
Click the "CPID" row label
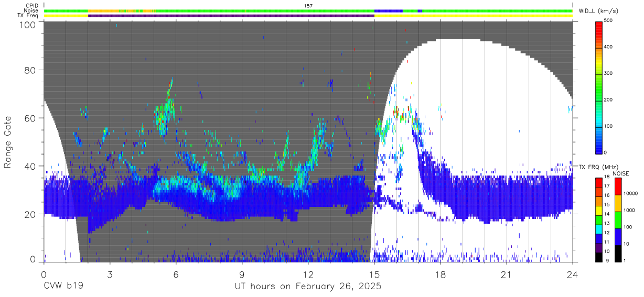coord(32,6)
